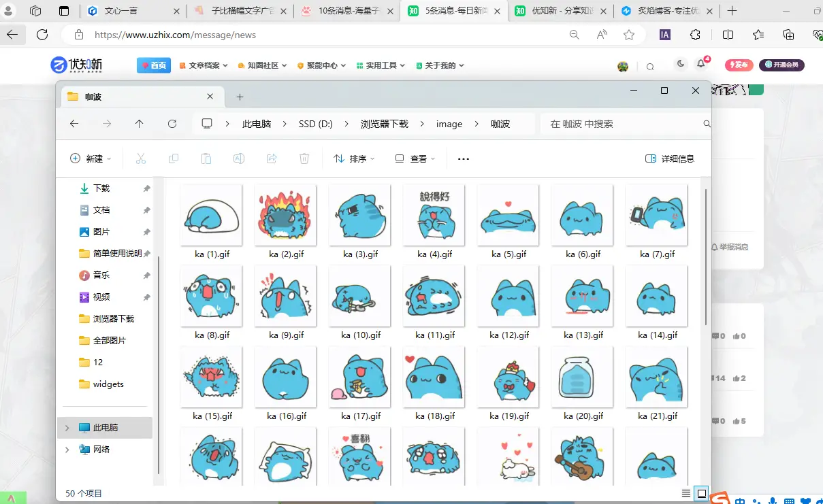Screen dimensions: 823x504
Task: Click the Split screen icon in browser
Action: click(728, 35)
